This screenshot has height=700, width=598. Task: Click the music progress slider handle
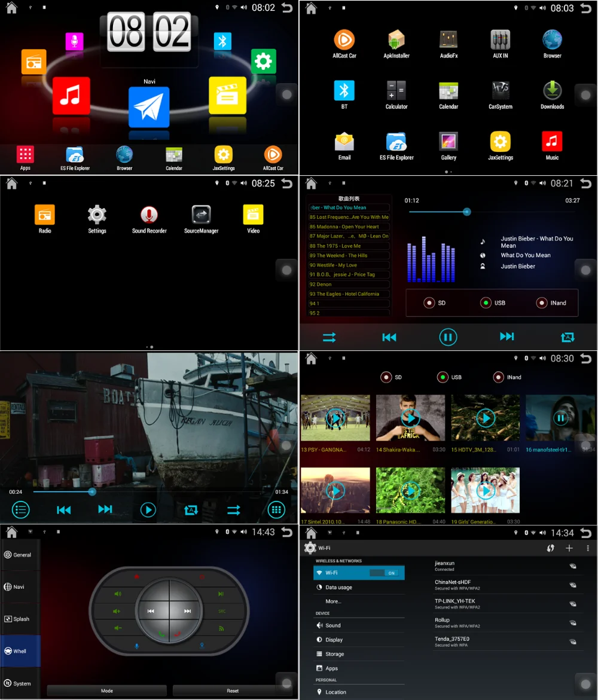[466, 212]
